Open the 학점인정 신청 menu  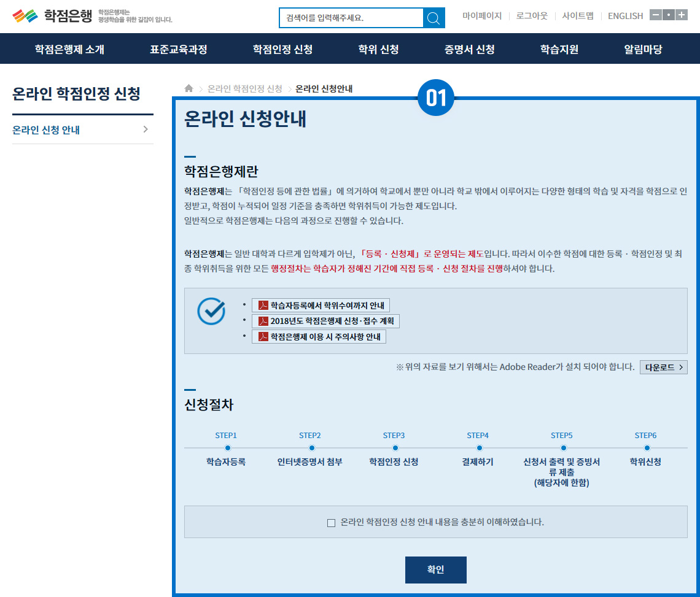(282, 49)
